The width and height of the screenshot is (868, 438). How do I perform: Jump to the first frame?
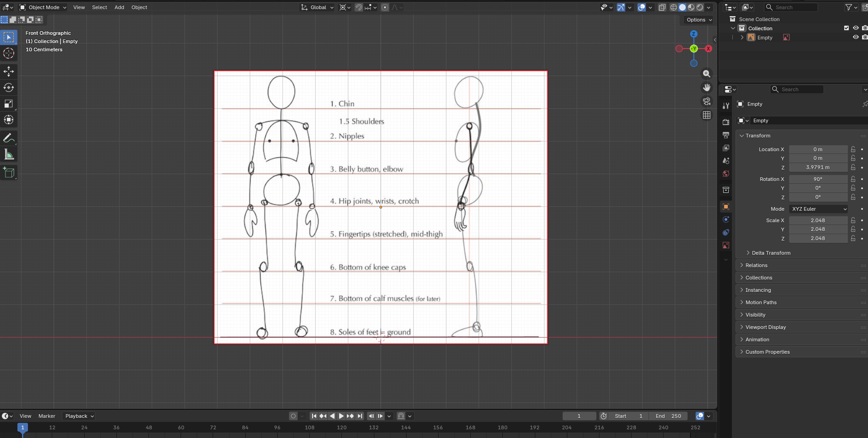314,416
